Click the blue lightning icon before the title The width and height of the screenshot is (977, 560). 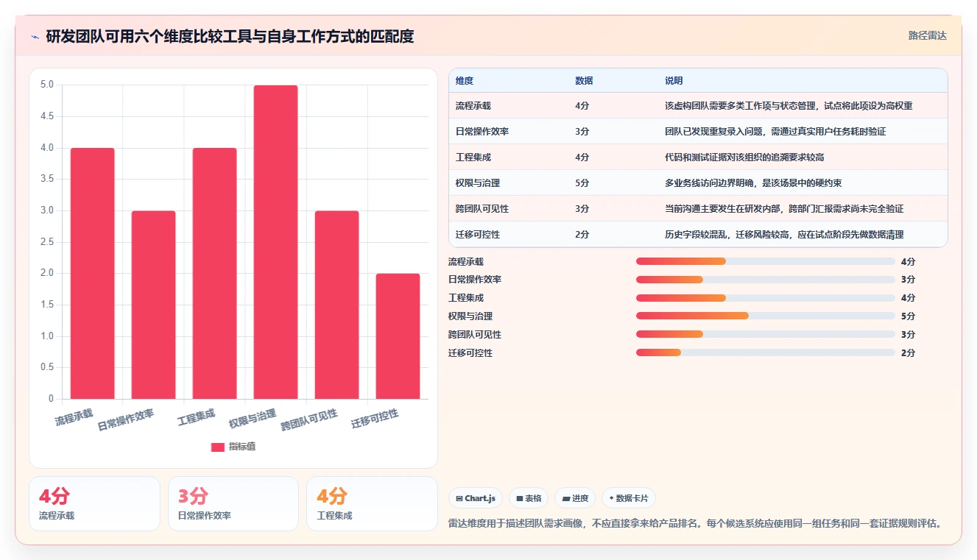[35, 37]
